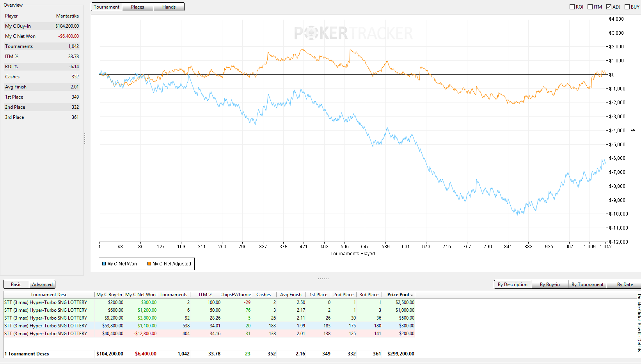
Task: Sort by the ITM % column header
Action: coord(206,295)
